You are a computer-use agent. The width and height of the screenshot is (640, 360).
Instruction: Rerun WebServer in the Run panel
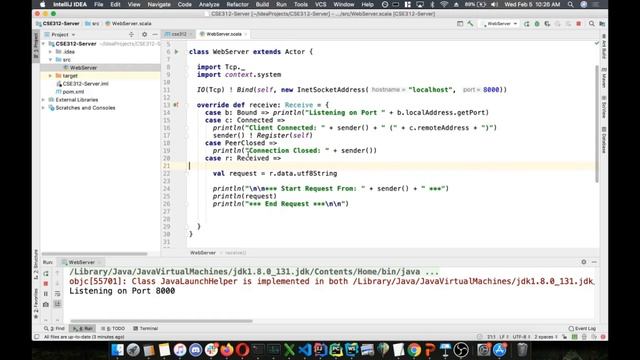(x=46, y=273)
